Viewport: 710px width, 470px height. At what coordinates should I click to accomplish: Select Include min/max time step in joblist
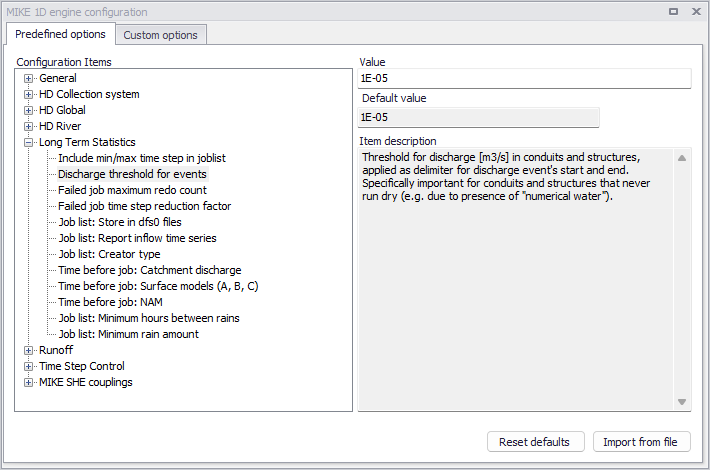142,158
